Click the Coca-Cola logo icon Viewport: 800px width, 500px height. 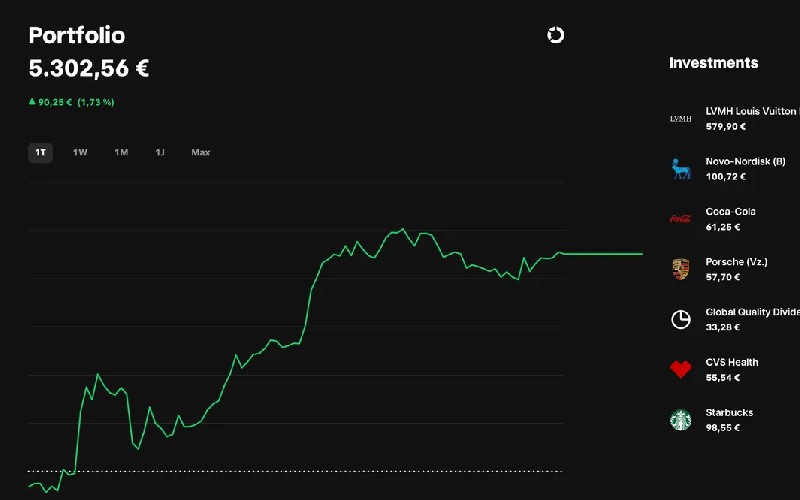point(681,219)
